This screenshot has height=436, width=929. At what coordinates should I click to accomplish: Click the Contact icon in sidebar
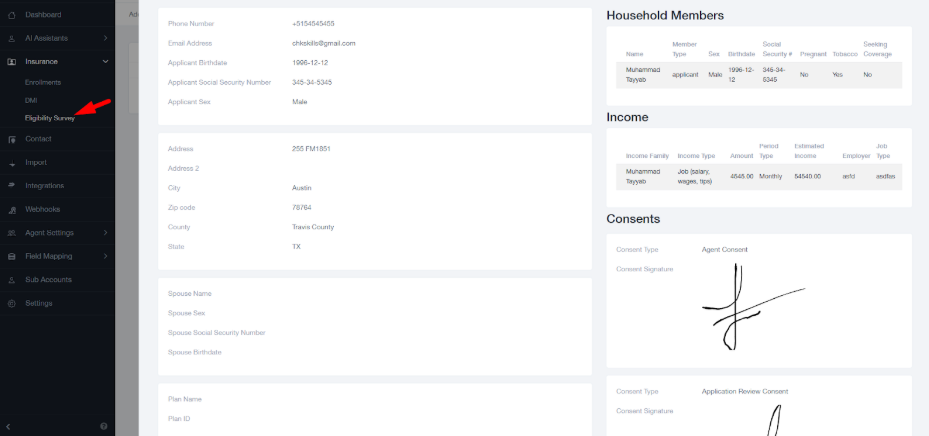(x=11, y=139)
